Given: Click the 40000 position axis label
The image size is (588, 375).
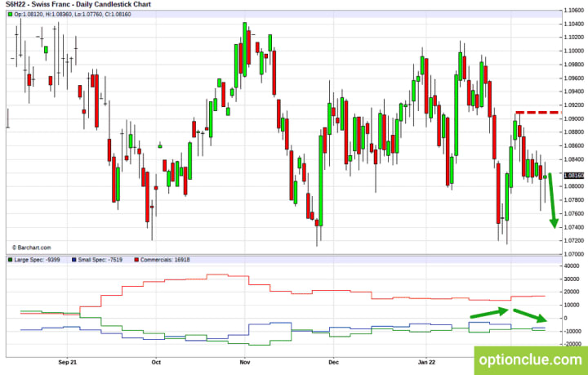Looking at the screenshot, I should pos(571,266).
